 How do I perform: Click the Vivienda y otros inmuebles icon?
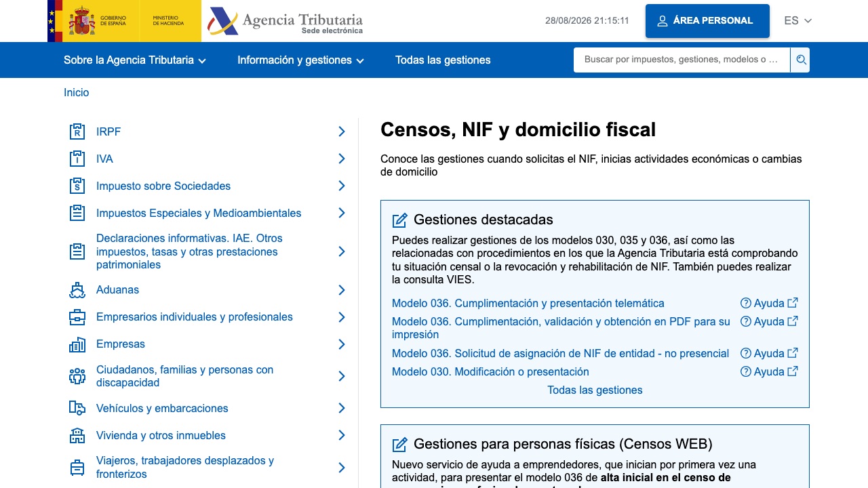pyautogui.click(x=77, y=435)
